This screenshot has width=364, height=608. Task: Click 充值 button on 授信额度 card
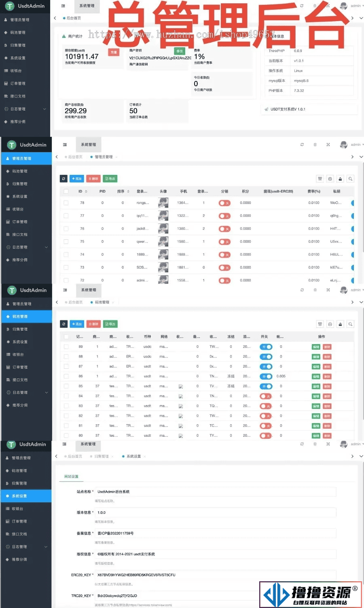point(114,52)
